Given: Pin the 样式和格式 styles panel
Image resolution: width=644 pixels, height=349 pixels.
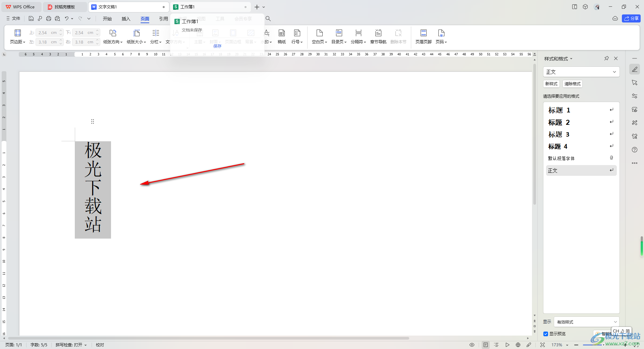Looking at the screenshot, I should pos(606,58).
